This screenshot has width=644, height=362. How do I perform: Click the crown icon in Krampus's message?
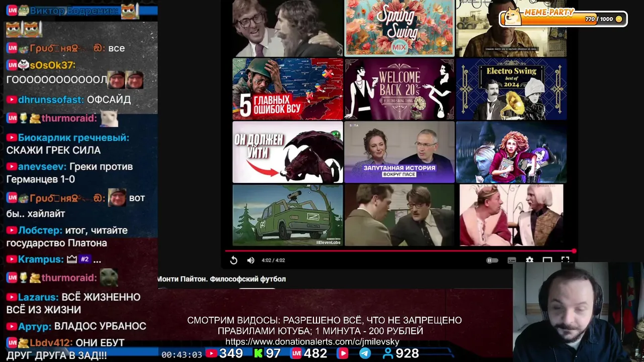click(x=72, y=259)
